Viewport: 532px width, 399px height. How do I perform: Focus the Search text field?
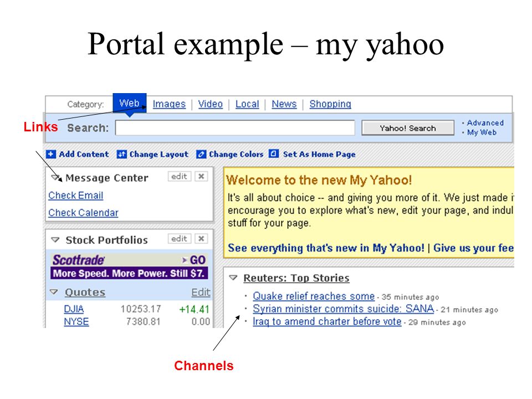[x=235, y=127]
